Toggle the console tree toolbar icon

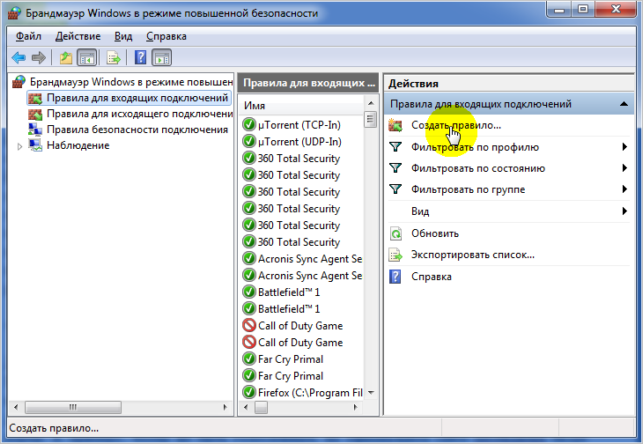point(87,57)
